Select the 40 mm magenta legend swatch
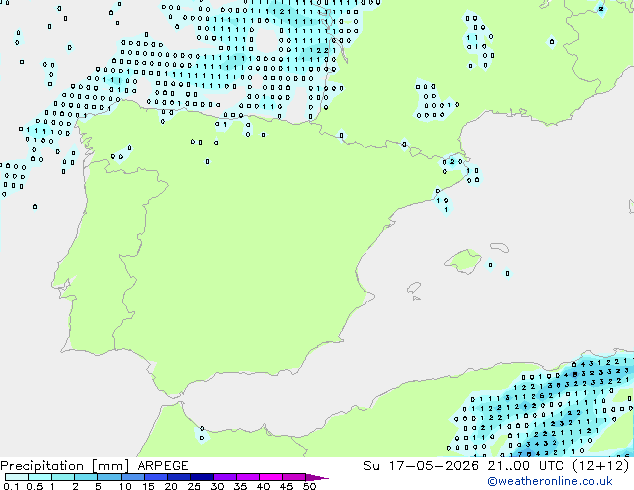 coord(271,477)
